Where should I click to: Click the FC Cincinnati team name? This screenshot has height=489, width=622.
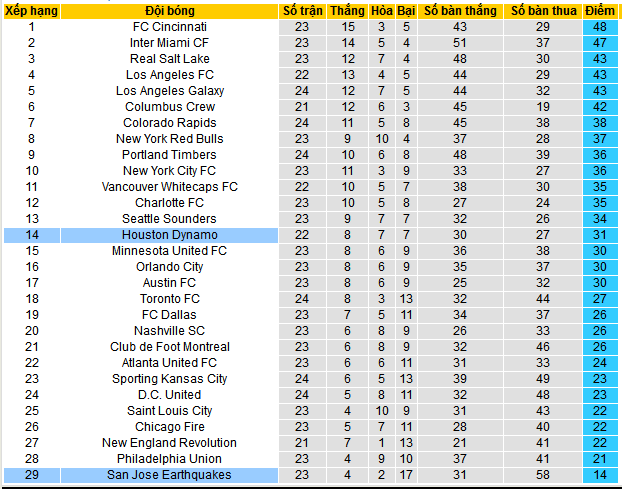[169, 27]
